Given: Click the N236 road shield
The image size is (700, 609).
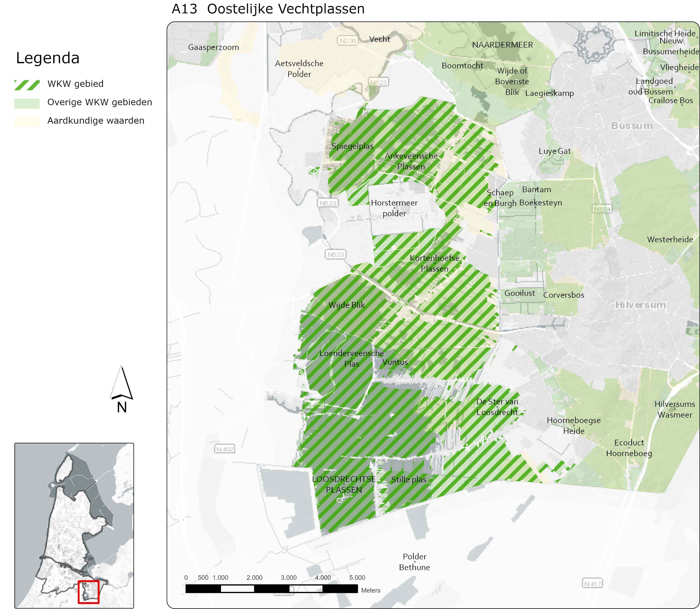Looking at the screenshot, I should click(x=347, y=41).
